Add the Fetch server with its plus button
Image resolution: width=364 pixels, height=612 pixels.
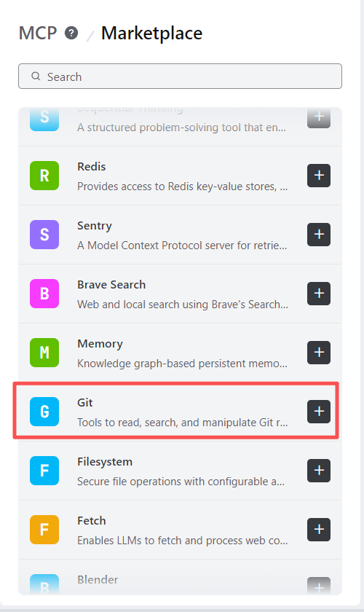tap(319, 529)
